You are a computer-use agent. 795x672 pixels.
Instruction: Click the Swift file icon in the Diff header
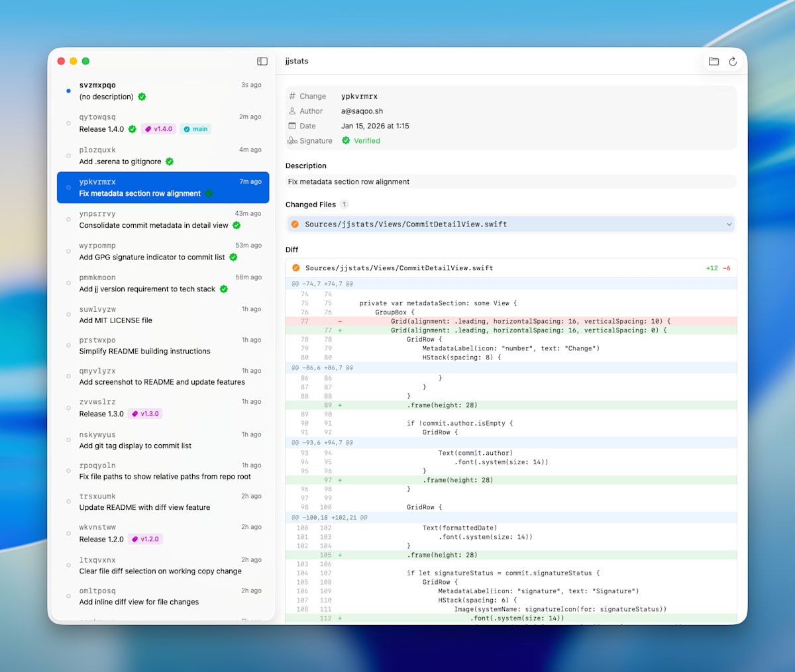click(x=295, y=268)
